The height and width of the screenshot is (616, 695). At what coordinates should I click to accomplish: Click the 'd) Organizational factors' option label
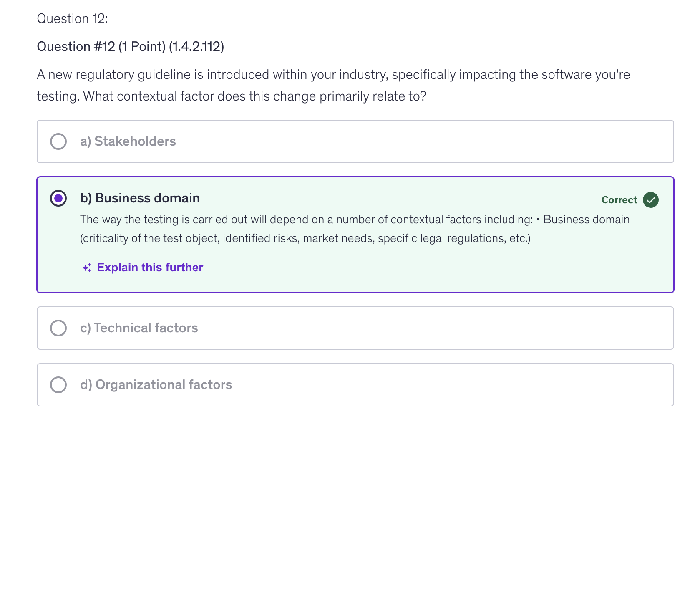(x=156, y=385)
